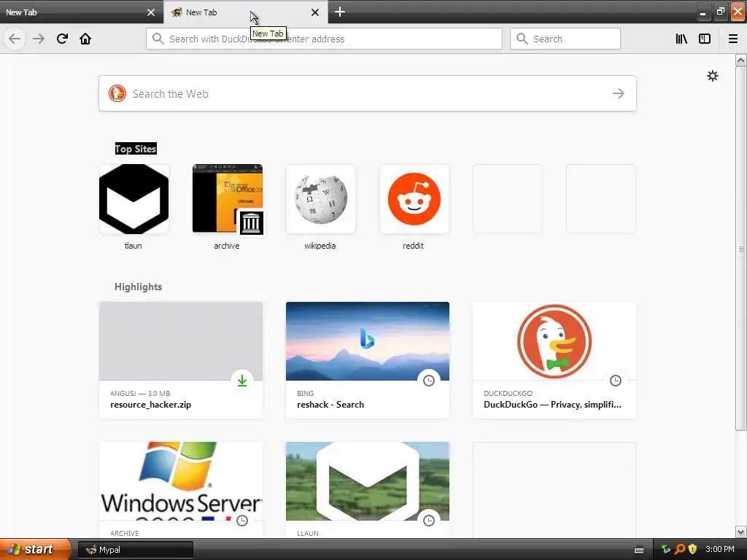
Task: Open the LLAUN highlight card
Action: (x=368, y=490)
